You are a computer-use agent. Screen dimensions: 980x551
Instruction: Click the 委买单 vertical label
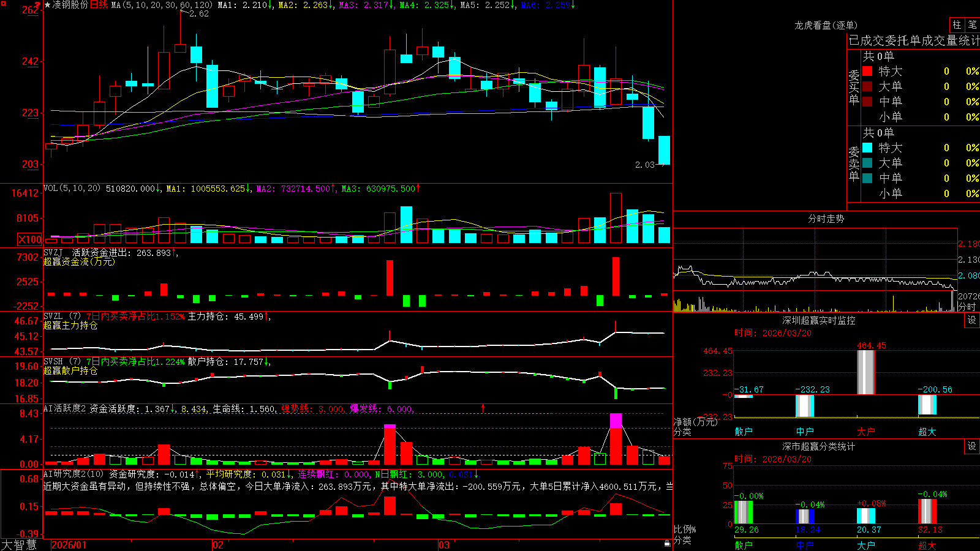click(x=854, y=87)
